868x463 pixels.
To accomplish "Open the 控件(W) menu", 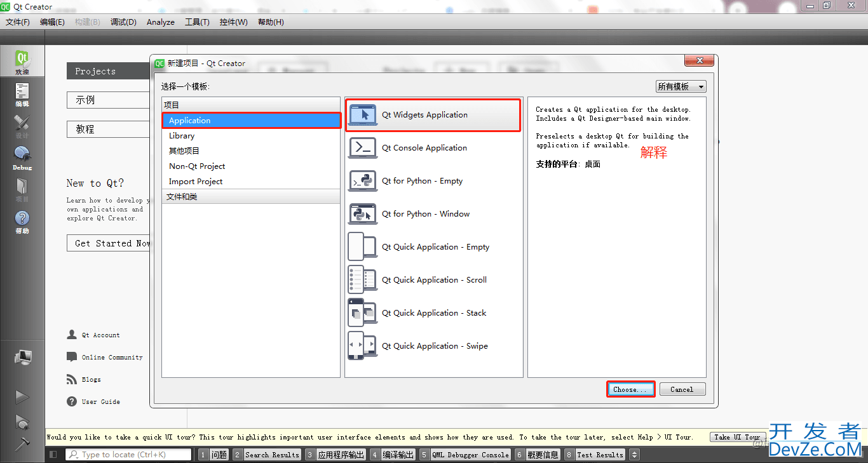I will [233, 22].
